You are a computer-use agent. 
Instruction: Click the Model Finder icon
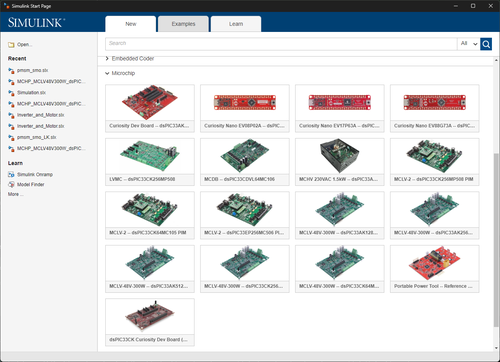click(11, 184)
